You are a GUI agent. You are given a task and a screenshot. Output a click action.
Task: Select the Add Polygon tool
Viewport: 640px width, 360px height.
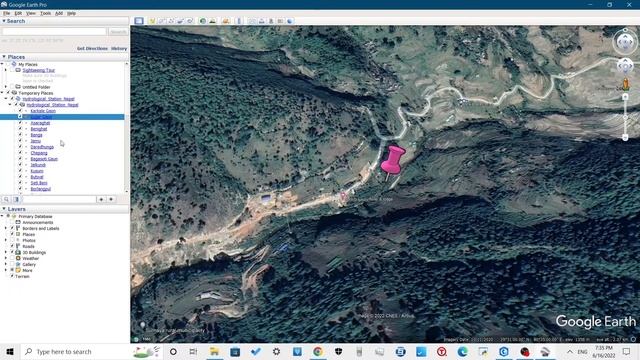coord(162,21)
